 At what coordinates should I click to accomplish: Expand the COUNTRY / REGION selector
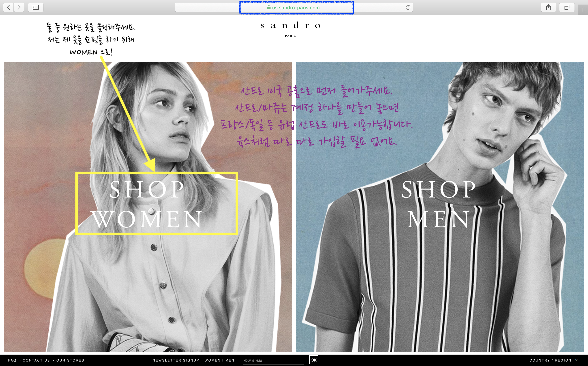(553, 360)
